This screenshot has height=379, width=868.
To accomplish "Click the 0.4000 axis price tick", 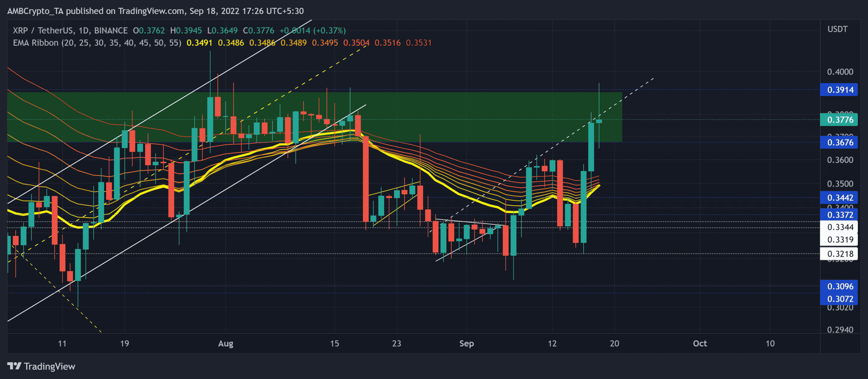I will click(840, 72).
